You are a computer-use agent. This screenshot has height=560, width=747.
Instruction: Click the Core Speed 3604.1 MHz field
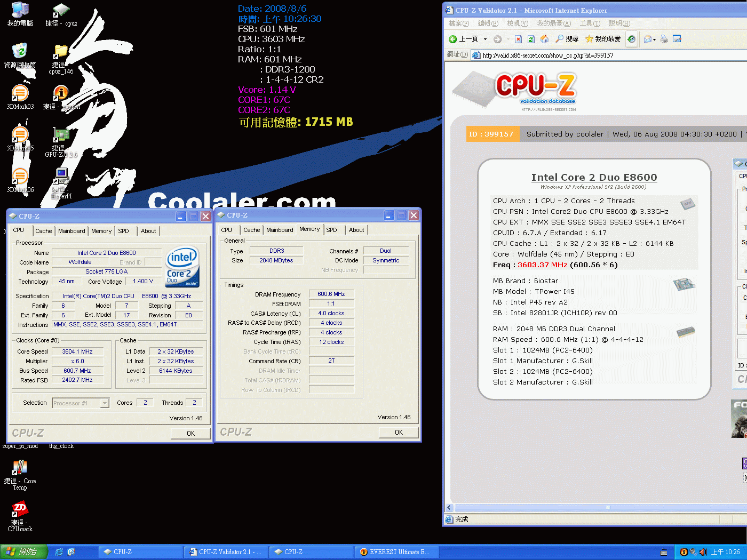click(x=77, y=352)
